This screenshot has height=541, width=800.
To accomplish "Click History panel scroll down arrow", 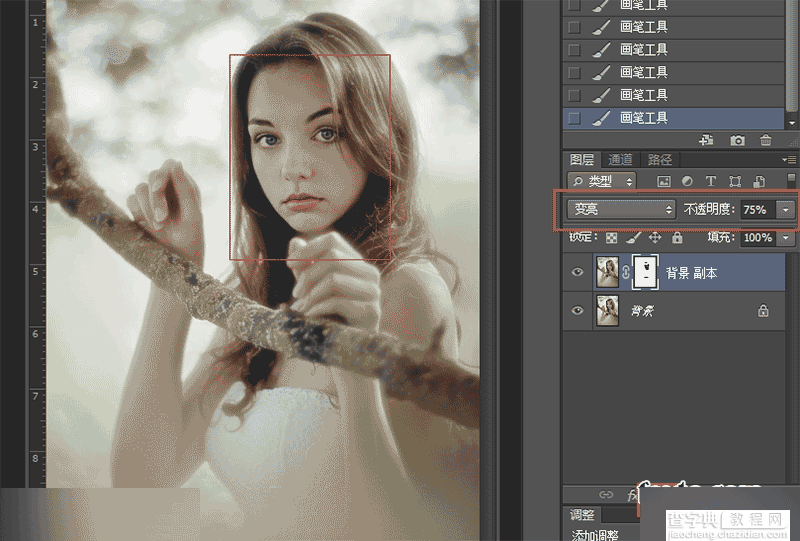I will (791, 122).
